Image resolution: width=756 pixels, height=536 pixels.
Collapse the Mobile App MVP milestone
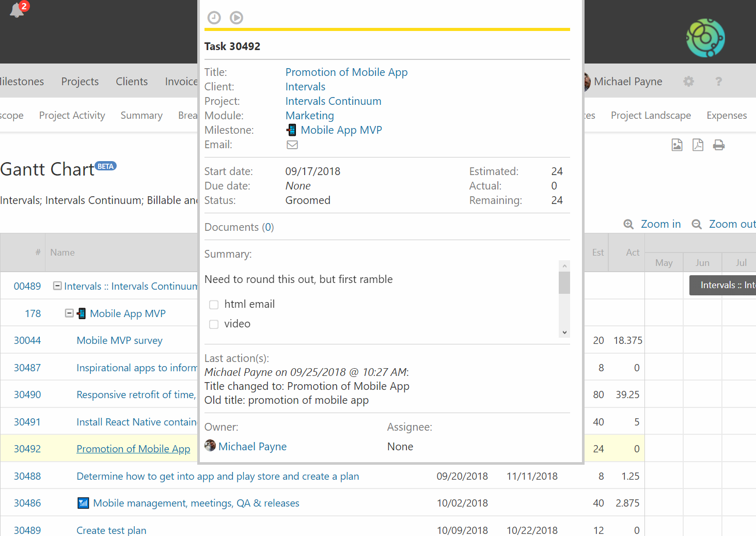pos(69,313)
